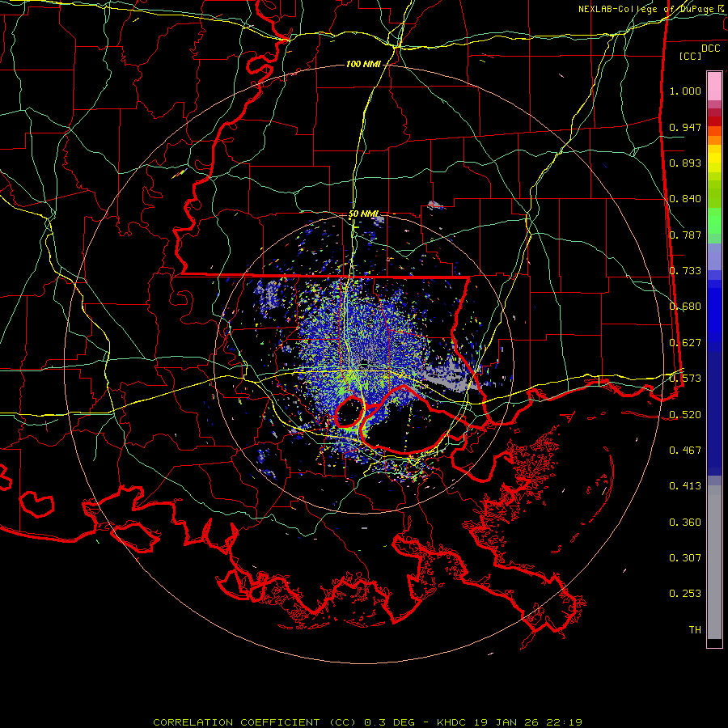Select the 0.893 legend value
The width and height of the screenshot is (728, 728).
click(x=685, y=163)
